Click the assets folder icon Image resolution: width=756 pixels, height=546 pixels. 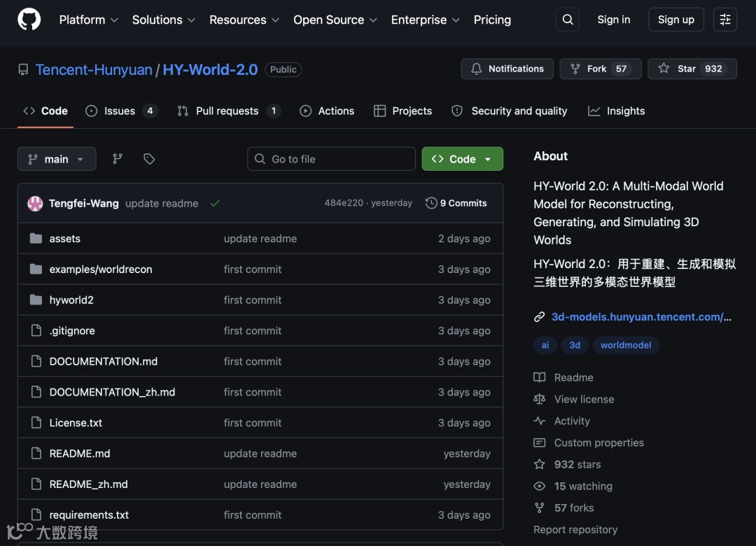(x=36, y=238)
